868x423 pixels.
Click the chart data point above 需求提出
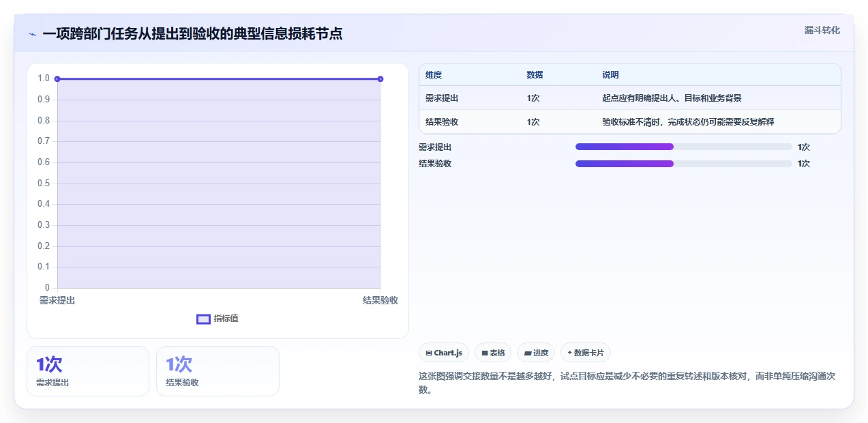(x=57, y=79)
